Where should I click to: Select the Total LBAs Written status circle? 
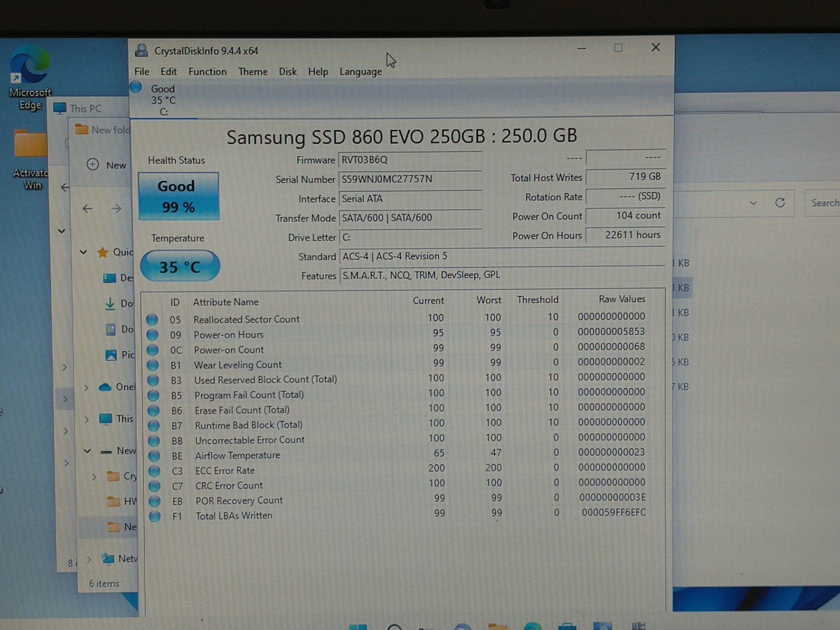pyautogui.click(x=155, y=517)
